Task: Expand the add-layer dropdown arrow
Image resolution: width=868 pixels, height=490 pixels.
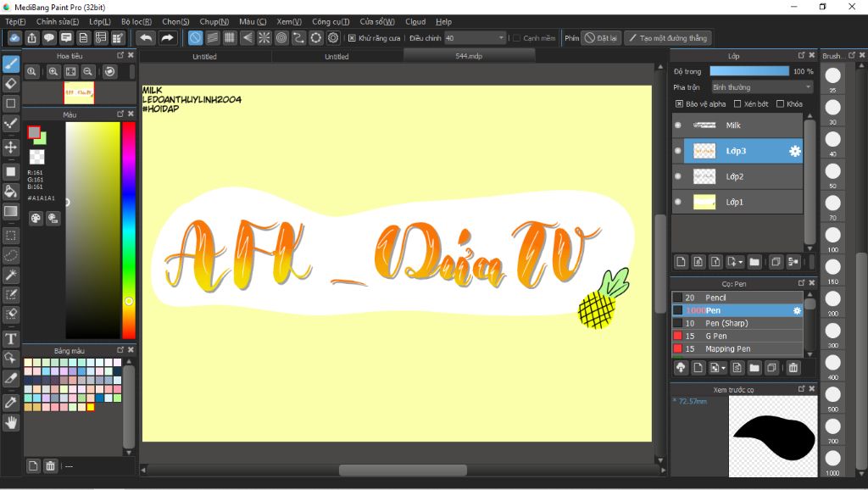Action: (x=740, y=262)
